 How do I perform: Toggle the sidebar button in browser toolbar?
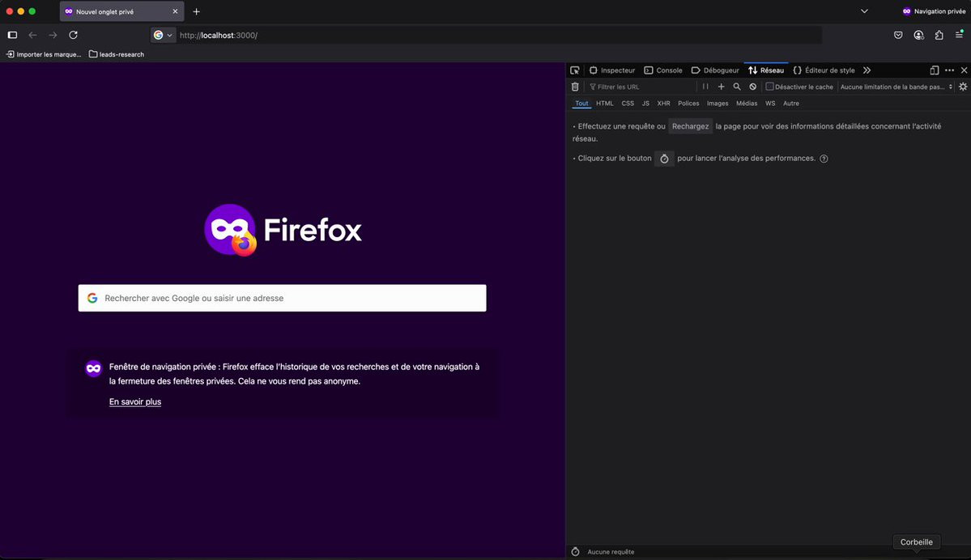point(12,36)
